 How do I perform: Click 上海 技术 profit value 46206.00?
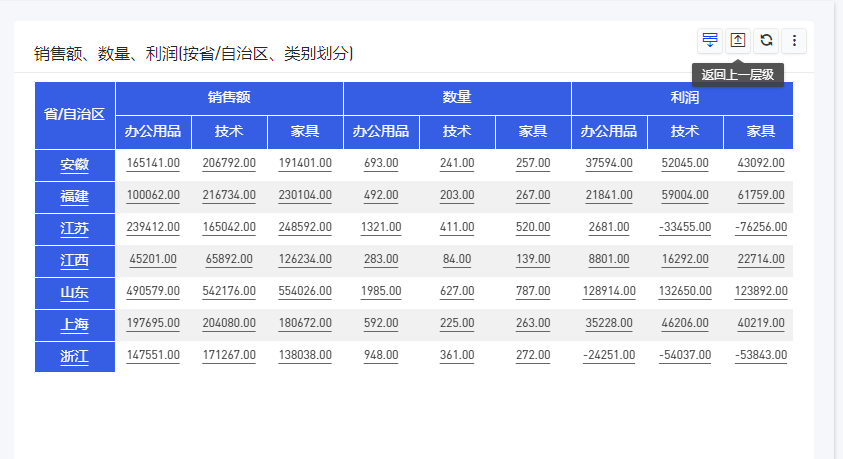(x=685, y=323)
